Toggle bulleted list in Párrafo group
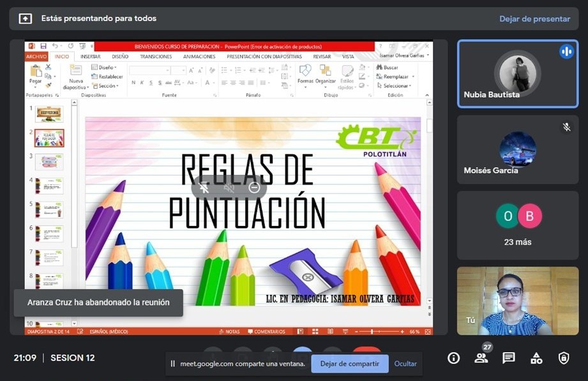This screenshot has width=588, height=381. pyautogui.click(x=225, y=70)
